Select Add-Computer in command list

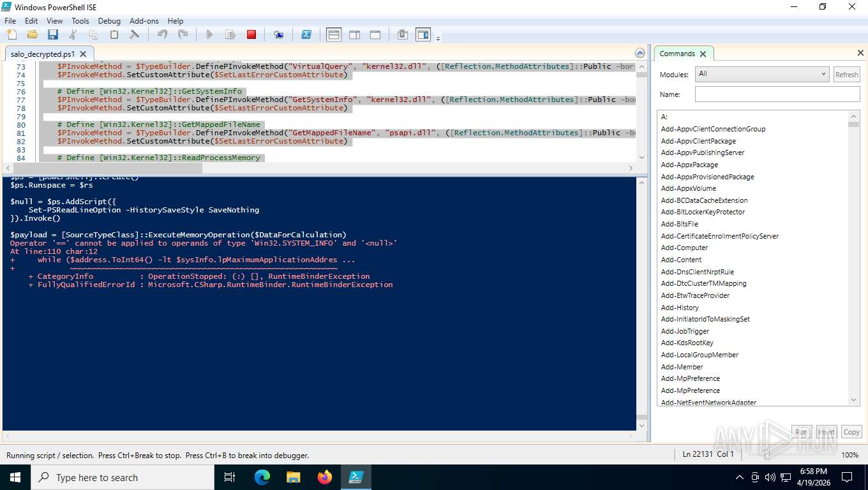pyautogui.click(x=684, y=248)
